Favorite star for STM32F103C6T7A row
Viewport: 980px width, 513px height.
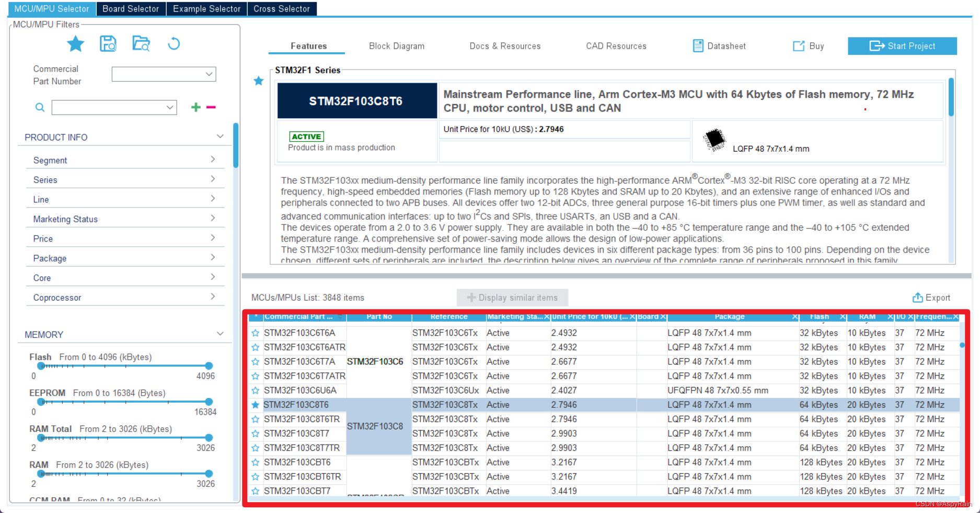click(256, 362)
